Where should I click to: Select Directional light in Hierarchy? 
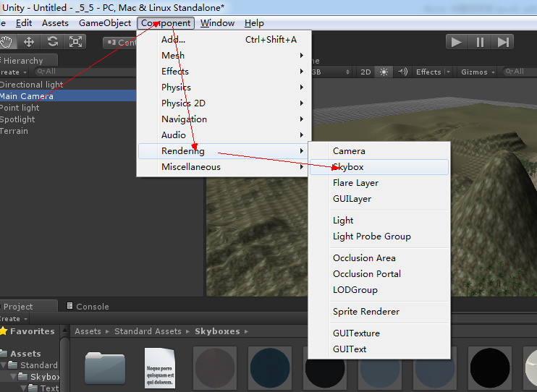(x=68, y=84)
